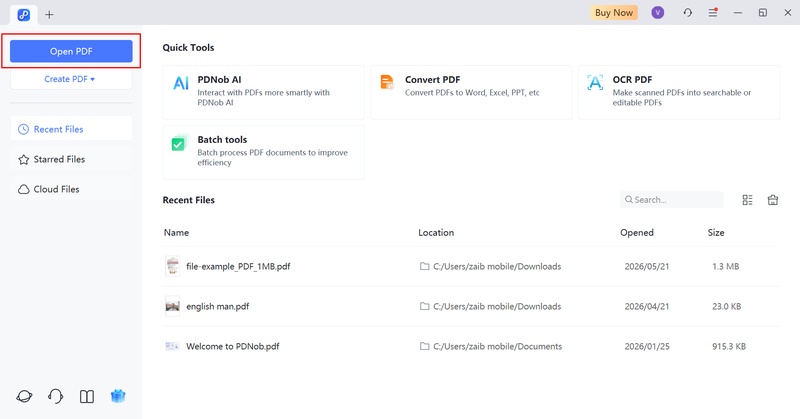Open Starred Files section
This screenshot has width=800, height=419.
tap(71, 159)
